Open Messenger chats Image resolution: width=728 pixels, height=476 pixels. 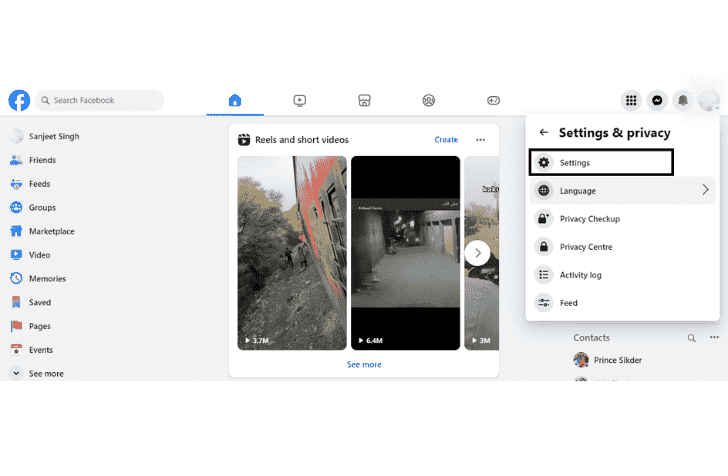pos(657,100)
